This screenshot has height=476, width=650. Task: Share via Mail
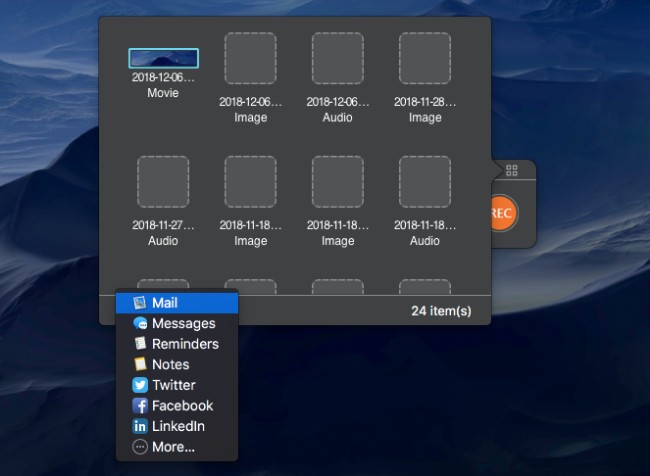pyautogui.click(x=177, y=303)
